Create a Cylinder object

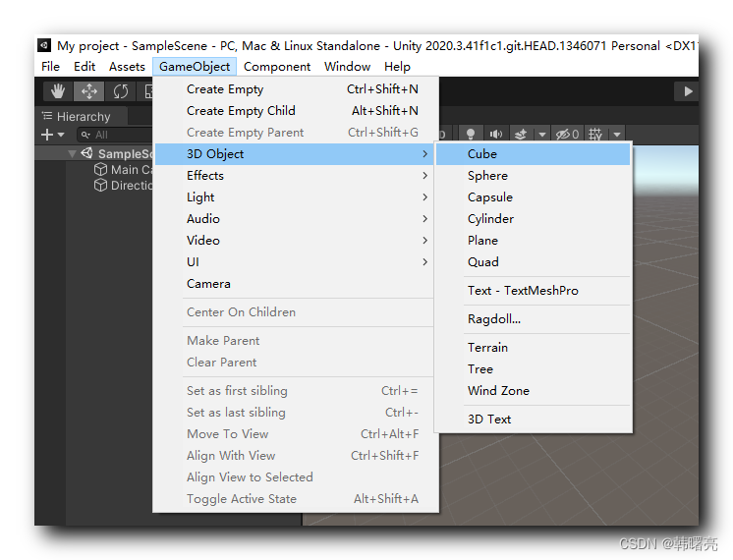(534, 219)
